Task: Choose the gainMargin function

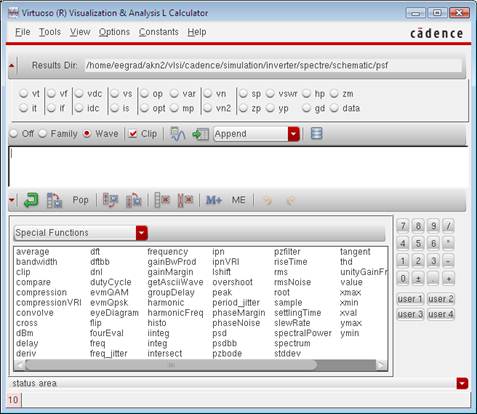Action: 170,272
